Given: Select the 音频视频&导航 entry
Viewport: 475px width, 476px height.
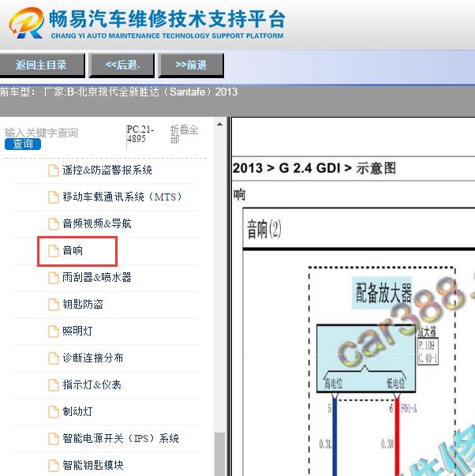Looking at the screenshot, I should [97, 223].
